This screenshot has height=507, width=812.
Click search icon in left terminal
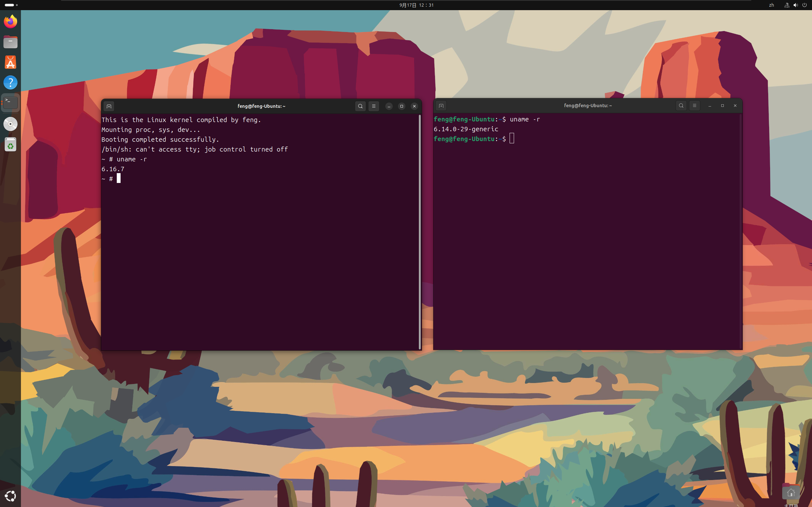pos(360,106)
